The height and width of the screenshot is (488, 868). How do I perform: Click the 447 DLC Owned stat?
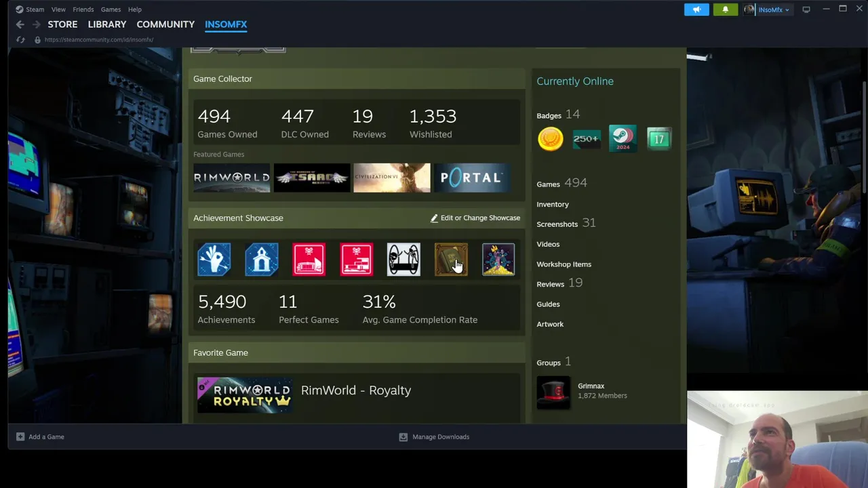tap(304, 123)
